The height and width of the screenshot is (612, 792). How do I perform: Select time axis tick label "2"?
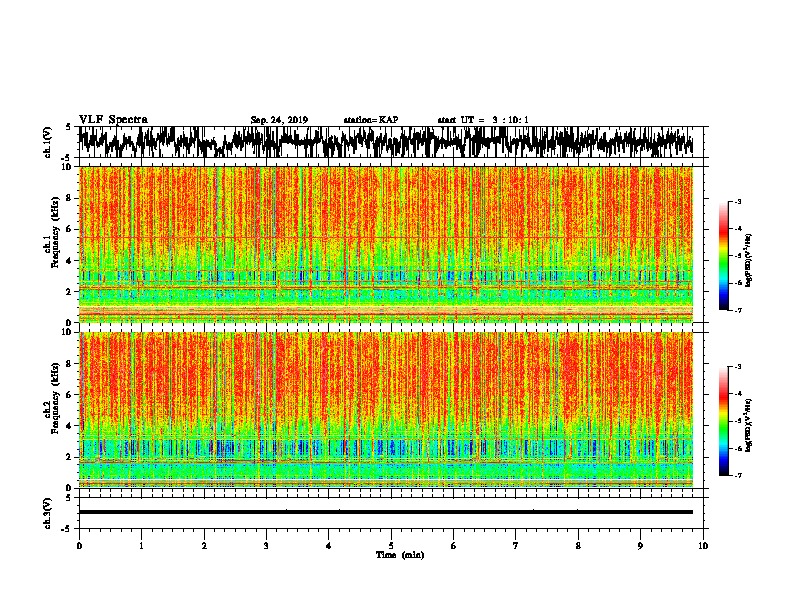click(204, 546)
